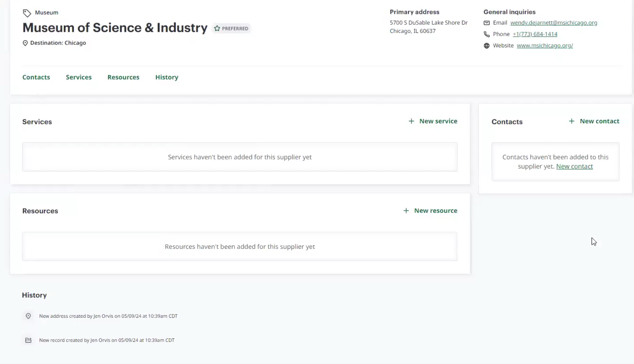Click the Resources section heading
The image size is (634, 364).
pos(40,211)
